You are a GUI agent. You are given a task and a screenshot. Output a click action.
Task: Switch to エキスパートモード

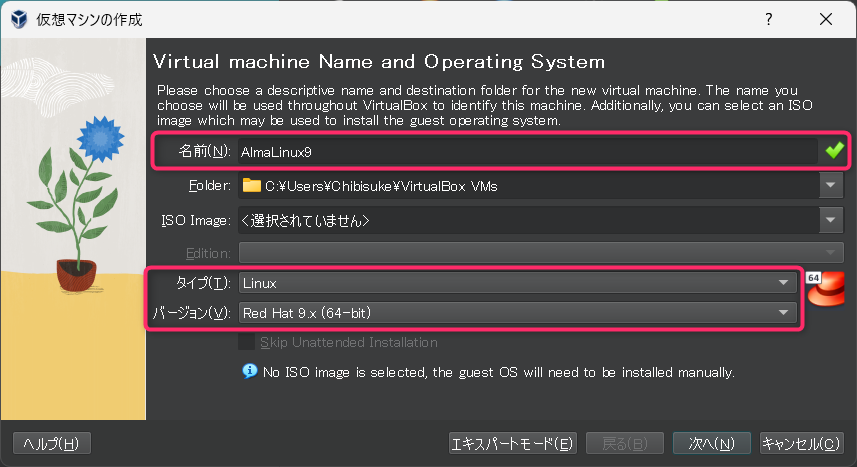click(513, 443)
